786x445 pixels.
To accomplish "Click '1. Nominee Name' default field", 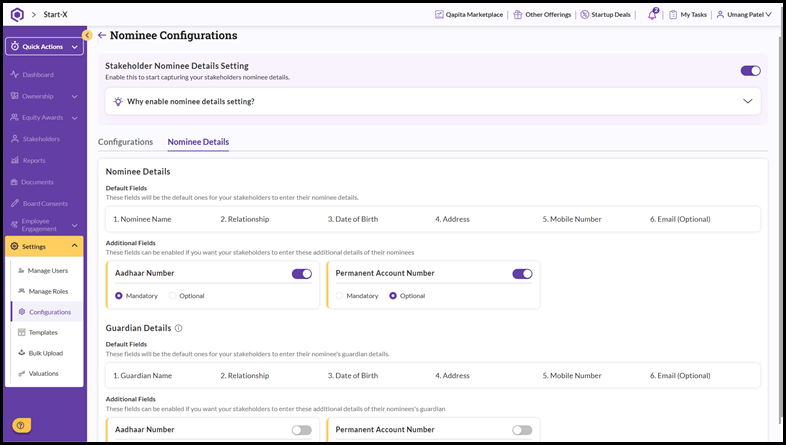I will [x=142, y=219].
